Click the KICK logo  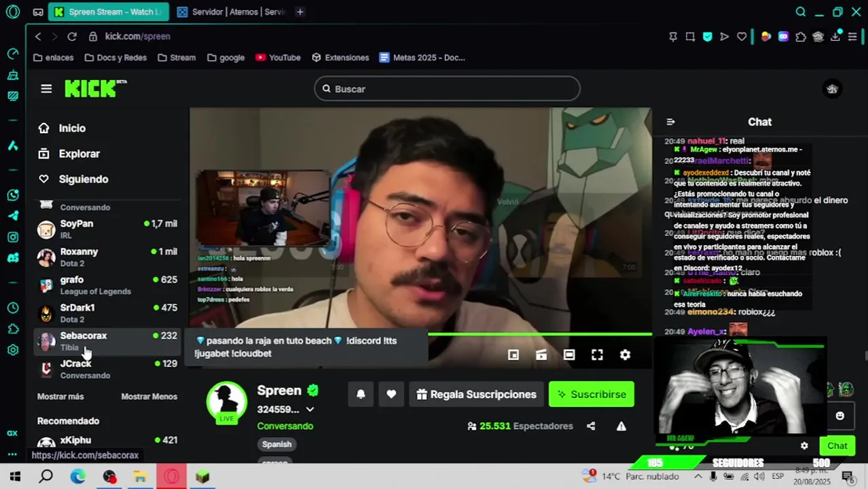95,88
